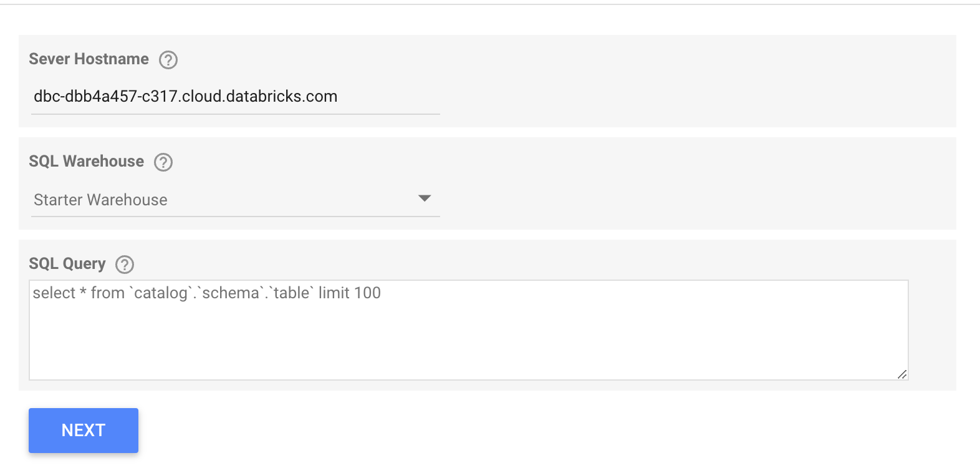
Task: Click the Sever Hostname label text
Action: [89, 59]
